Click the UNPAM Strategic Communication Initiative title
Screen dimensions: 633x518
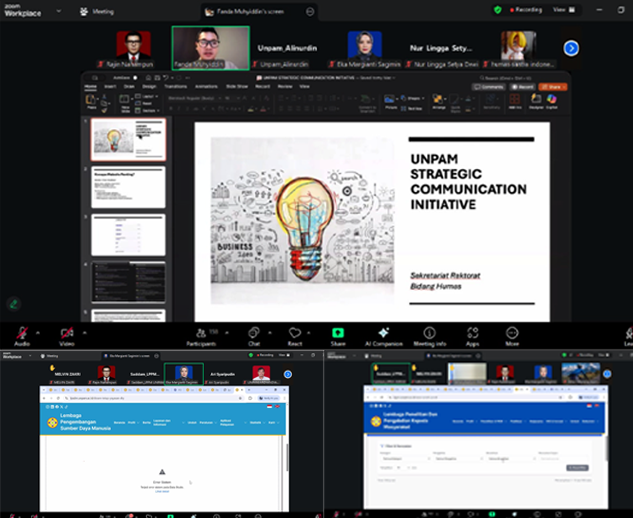point(468,182)
